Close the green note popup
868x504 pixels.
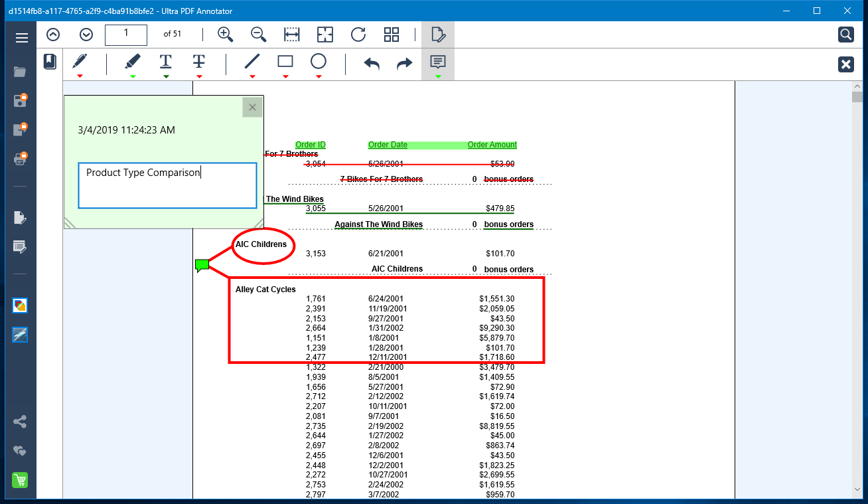(252, 107)
